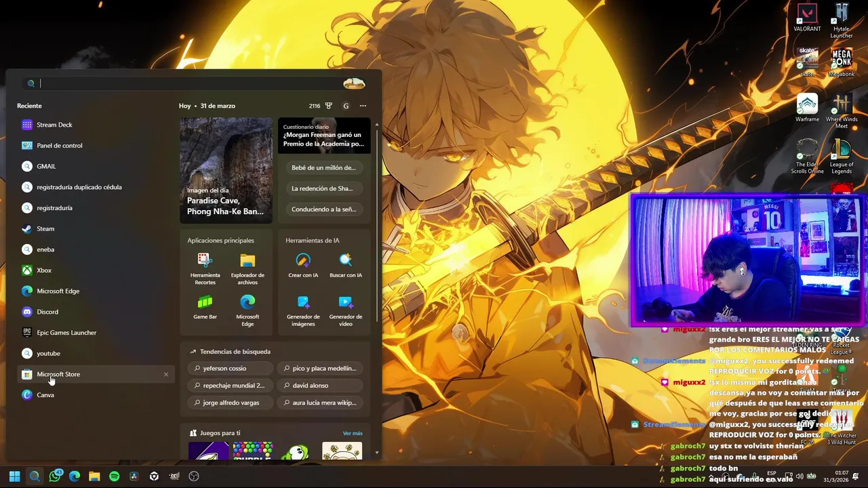The height and width of the screenshot is (488, 868).
Task: Select Buscar con IA tool
Action: tap(345, 266)
